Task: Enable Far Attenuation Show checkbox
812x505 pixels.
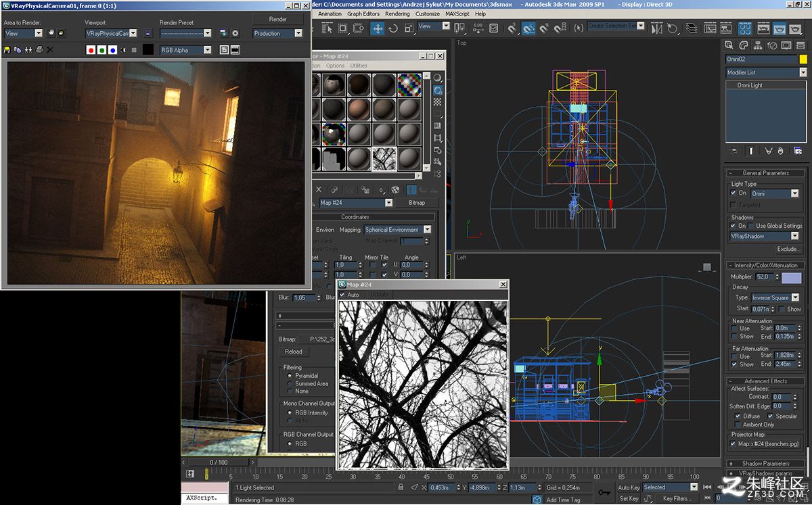Action: [x=735, y=364]
